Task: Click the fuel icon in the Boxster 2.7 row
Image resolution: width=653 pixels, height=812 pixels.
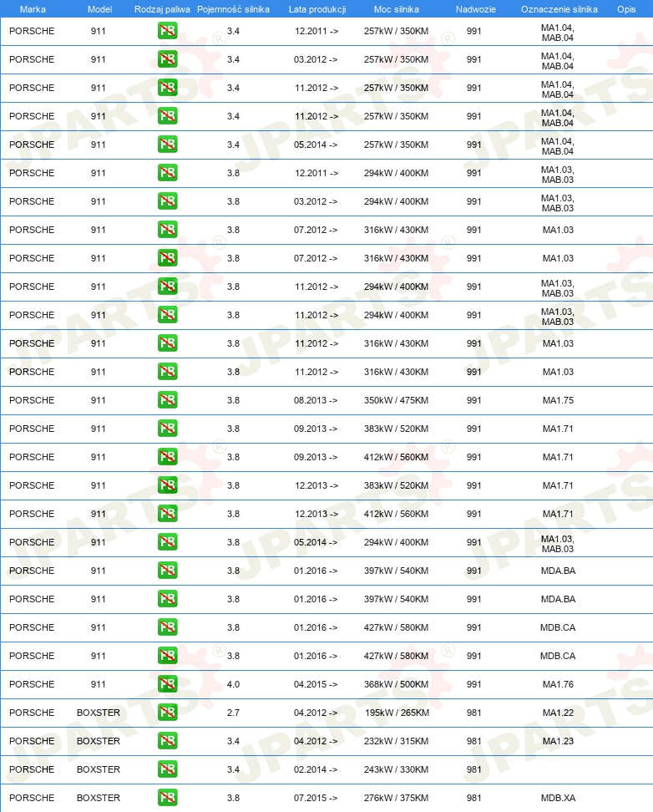Action: tap(167, 713)
